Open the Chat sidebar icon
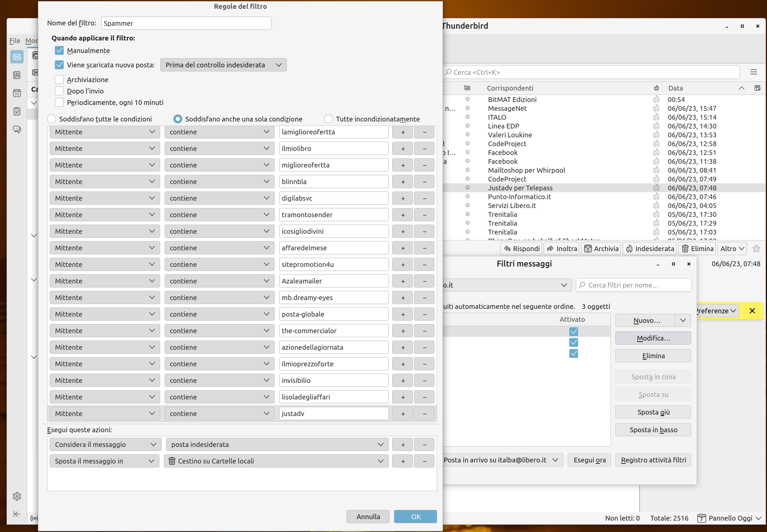767x532 pixels. pos(17,129)
